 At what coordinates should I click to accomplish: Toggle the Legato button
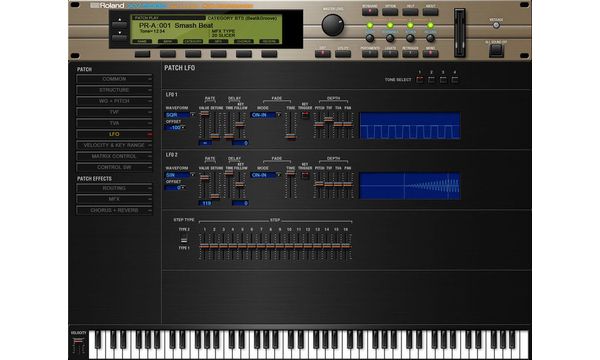(x=390, y=54)
